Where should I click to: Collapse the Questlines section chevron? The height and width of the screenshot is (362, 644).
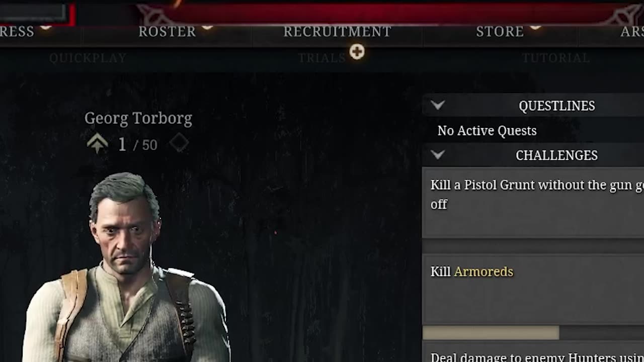(x=438, y=105)
